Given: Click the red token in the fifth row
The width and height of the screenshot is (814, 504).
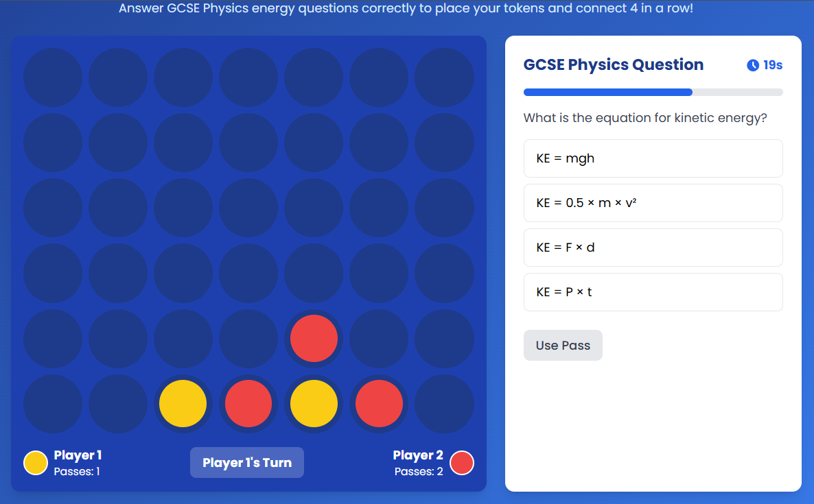Looking at the screenshot, I should point(314,338).
